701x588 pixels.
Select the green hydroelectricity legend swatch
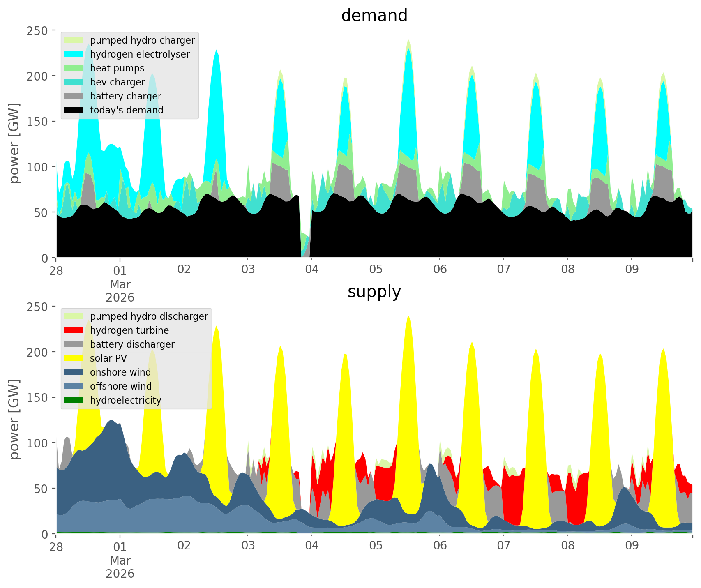point(74,400)
